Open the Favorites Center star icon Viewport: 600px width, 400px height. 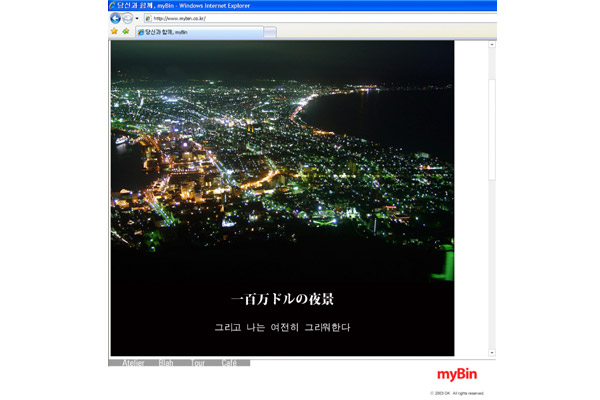114,32
